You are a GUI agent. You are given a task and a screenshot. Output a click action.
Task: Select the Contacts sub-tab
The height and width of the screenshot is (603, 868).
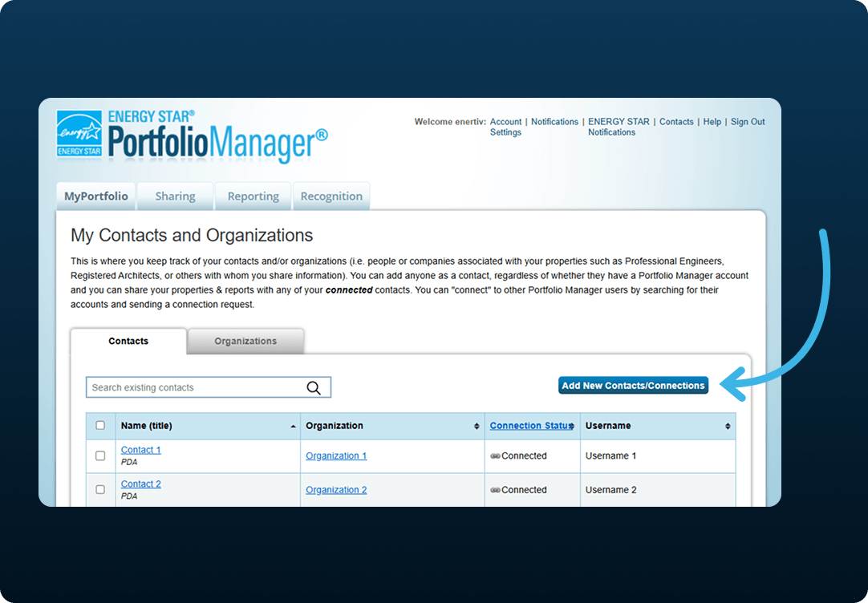128,341
